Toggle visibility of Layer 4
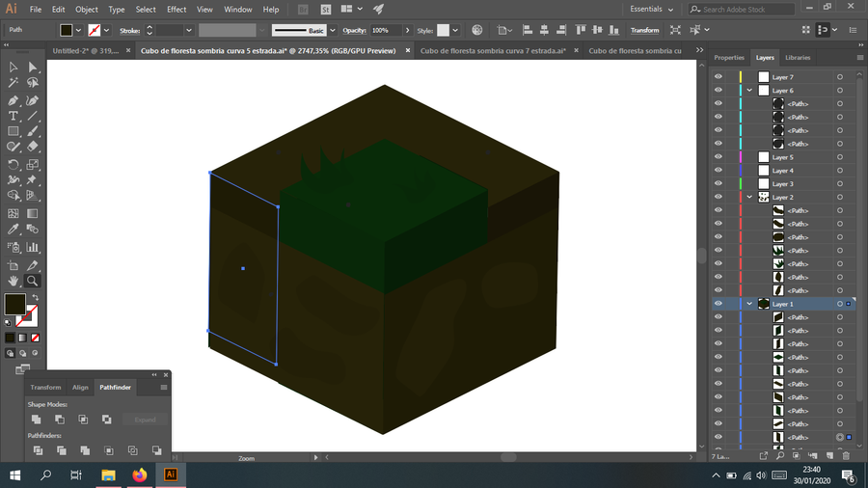 (718, 171)
